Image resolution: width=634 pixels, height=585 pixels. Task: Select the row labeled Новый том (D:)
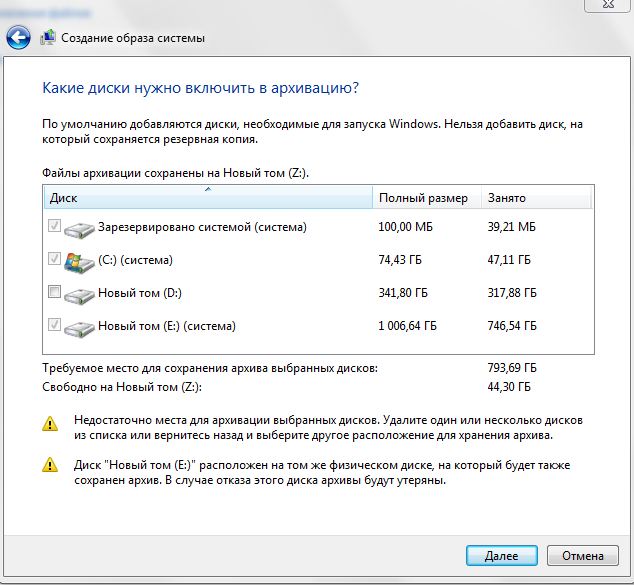click(x=318, y=293)
